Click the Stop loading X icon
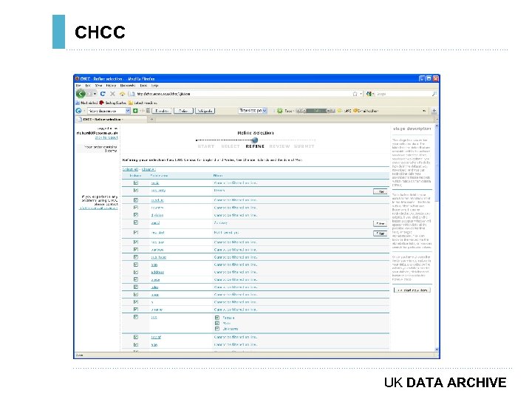Image resolution: width=532 pixels, height=399 pixels. pos(112,94)
